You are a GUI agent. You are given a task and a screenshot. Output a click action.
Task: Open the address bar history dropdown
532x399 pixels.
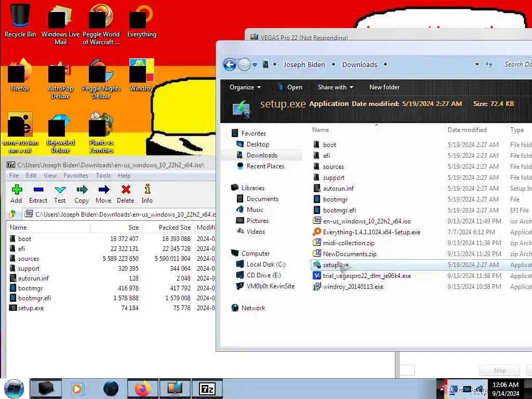click(477, 64)
